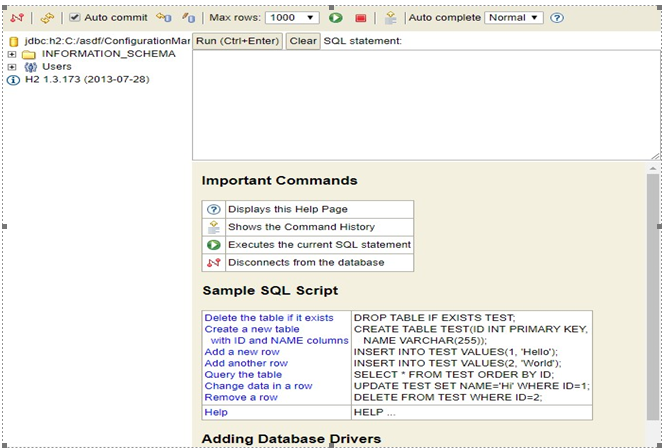Image resolution: width=667 pixels, height=448 pixels.
Task: Click inside the SQL statement text area
Action: coord(425,105)
